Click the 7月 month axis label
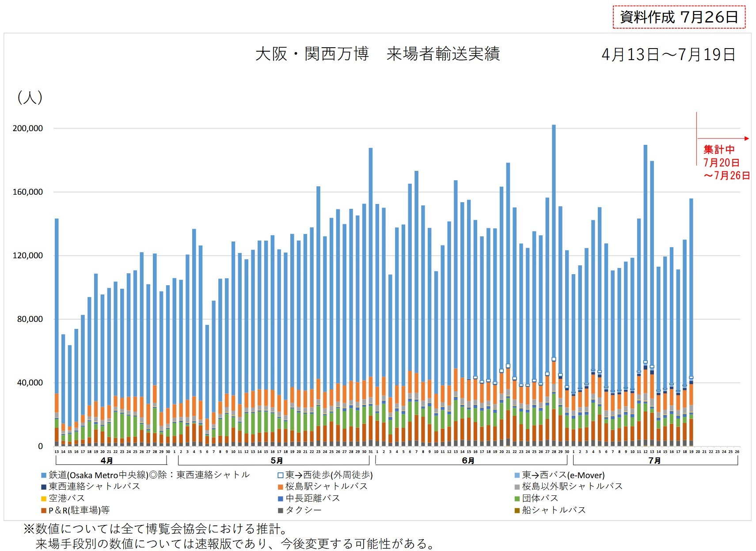This screenshot has width=756, height=551. [x=654, y=460]
